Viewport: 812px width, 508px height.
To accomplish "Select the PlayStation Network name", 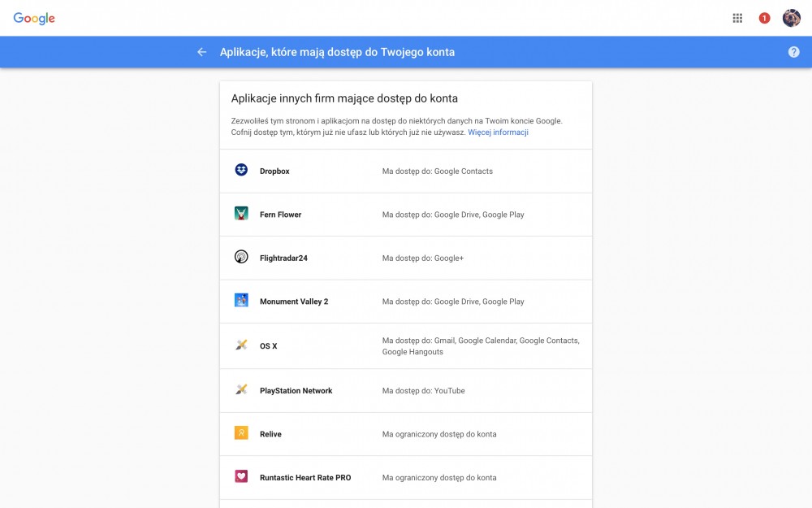I will [296, 391].
